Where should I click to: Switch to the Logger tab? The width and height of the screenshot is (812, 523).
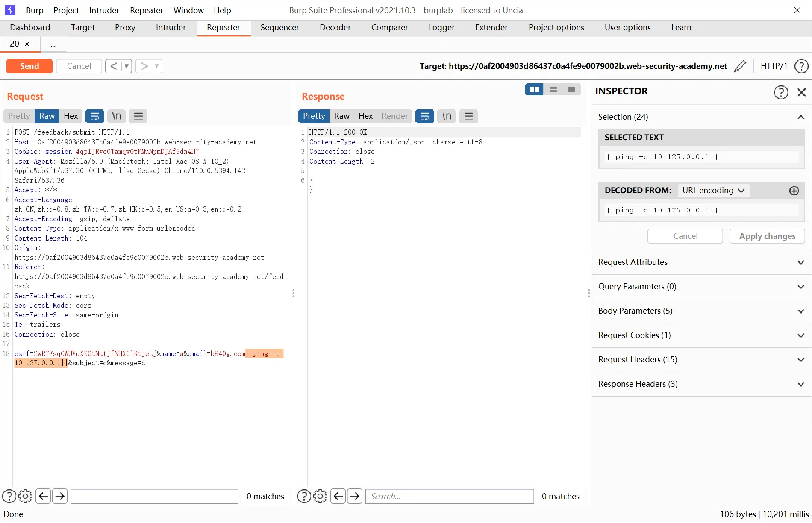[x=441, y=28]
